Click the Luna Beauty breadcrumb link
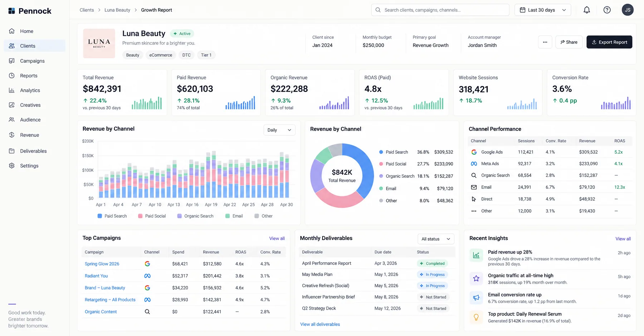 coord(117,10)
